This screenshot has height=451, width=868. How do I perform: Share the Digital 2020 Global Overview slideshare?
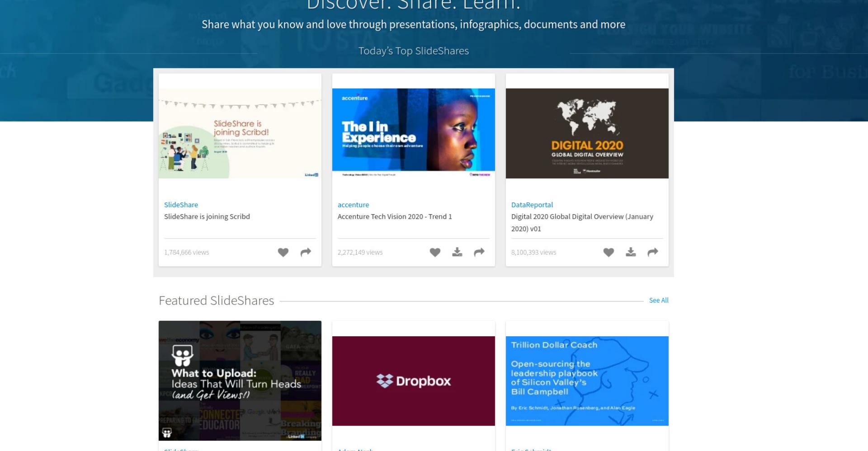(653, 252)
